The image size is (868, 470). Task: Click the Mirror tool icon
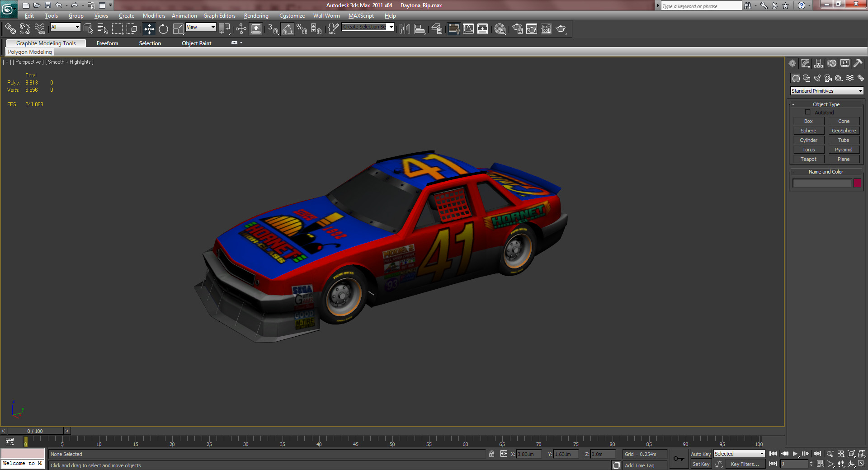(x=405, y=29)
